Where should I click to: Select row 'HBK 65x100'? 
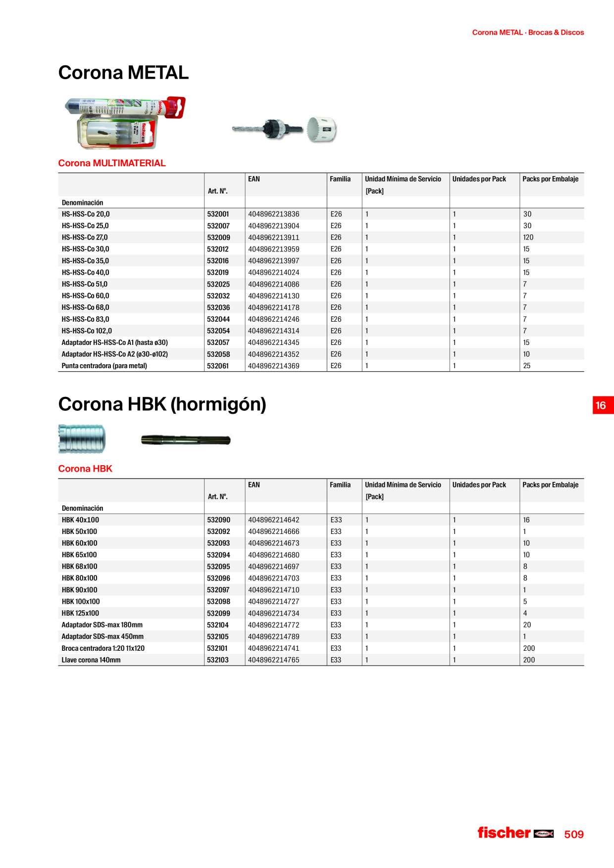(321, 555)
